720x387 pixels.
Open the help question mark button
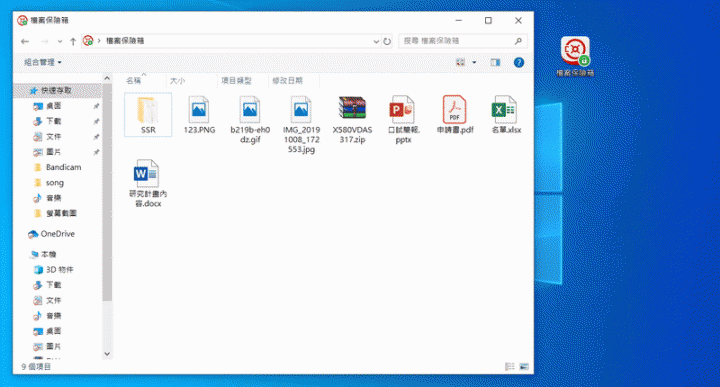pyautogui.click(x=518, y=62)
